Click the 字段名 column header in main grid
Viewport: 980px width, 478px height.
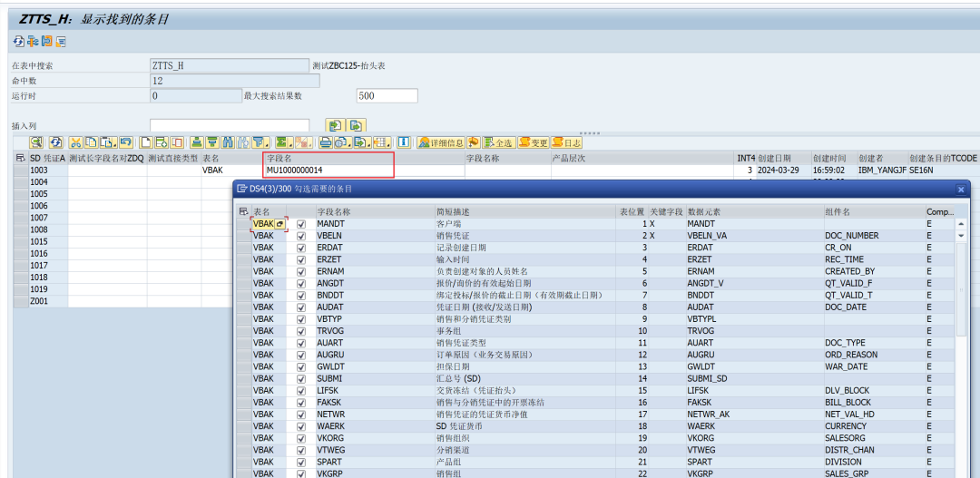(365, 159)
